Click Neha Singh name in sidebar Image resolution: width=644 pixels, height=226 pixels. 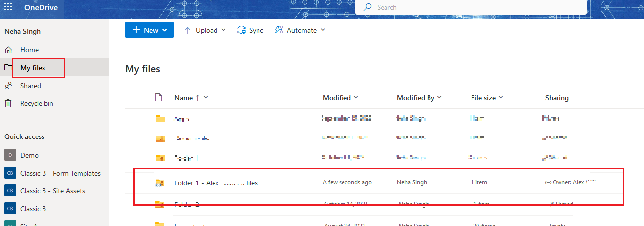23,31
